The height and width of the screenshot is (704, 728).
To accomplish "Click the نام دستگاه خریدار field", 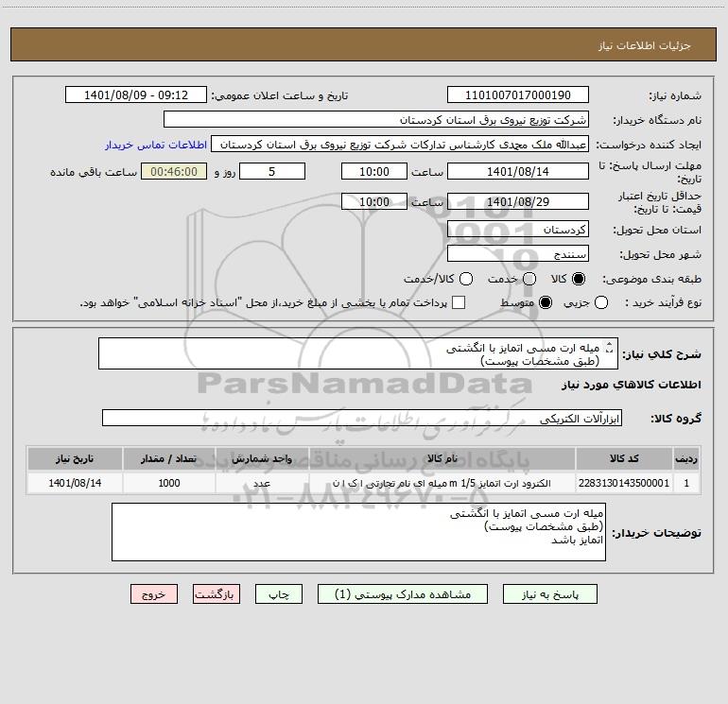I will [x=376, y=119].
